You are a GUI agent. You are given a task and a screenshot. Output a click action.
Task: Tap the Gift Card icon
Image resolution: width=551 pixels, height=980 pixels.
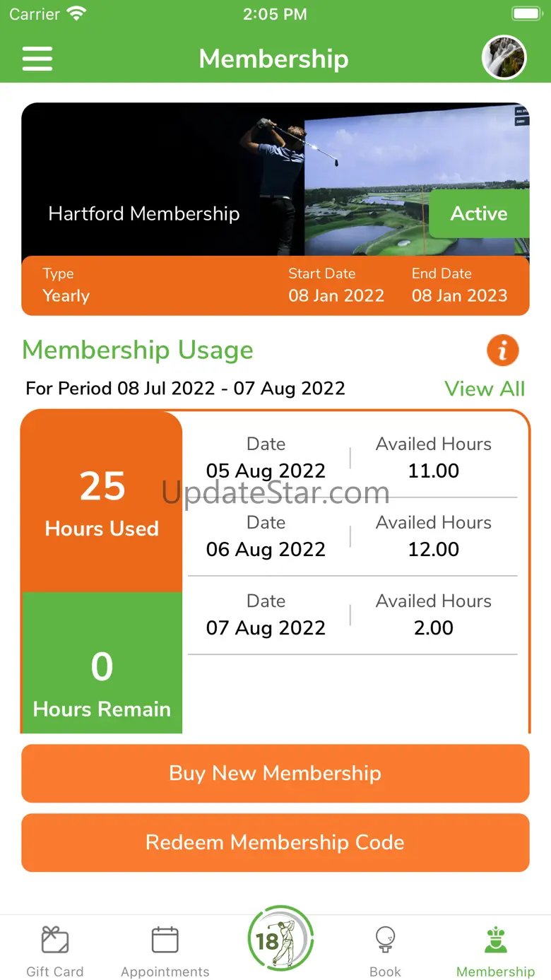point(54,940)
